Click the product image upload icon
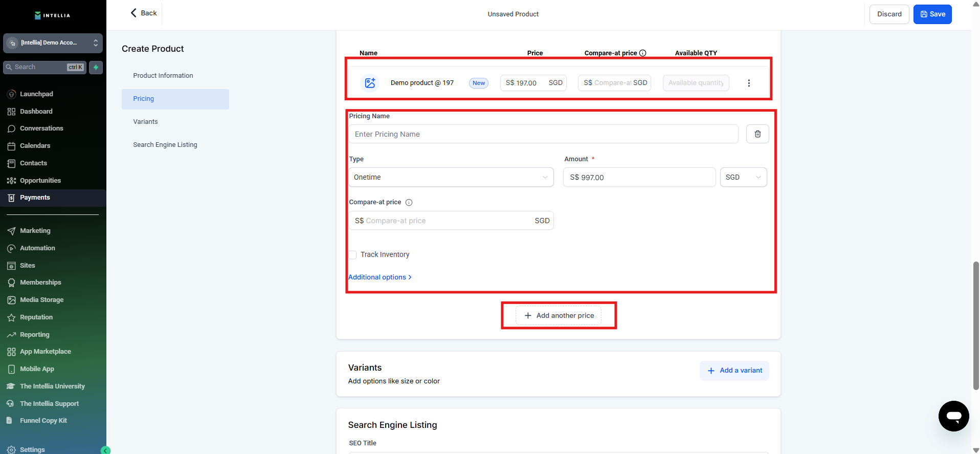Screen dimensions: 980x454 [x=370, y=83]
